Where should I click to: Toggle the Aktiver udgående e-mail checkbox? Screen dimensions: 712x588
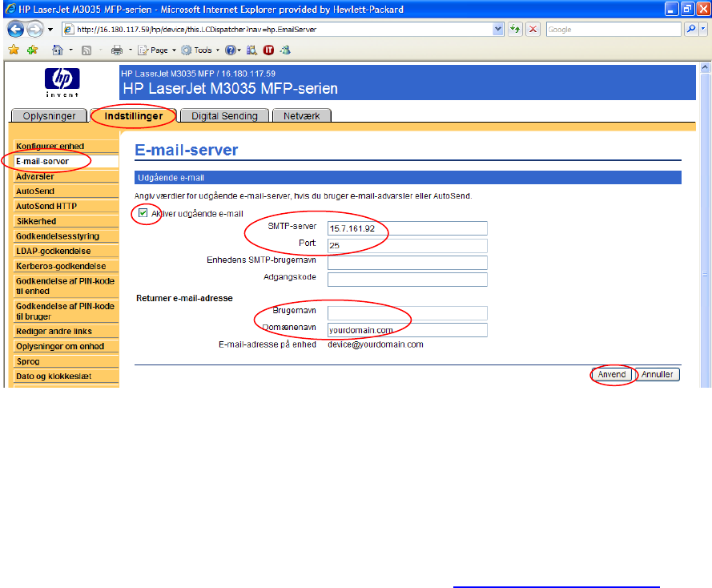[143, 214]
